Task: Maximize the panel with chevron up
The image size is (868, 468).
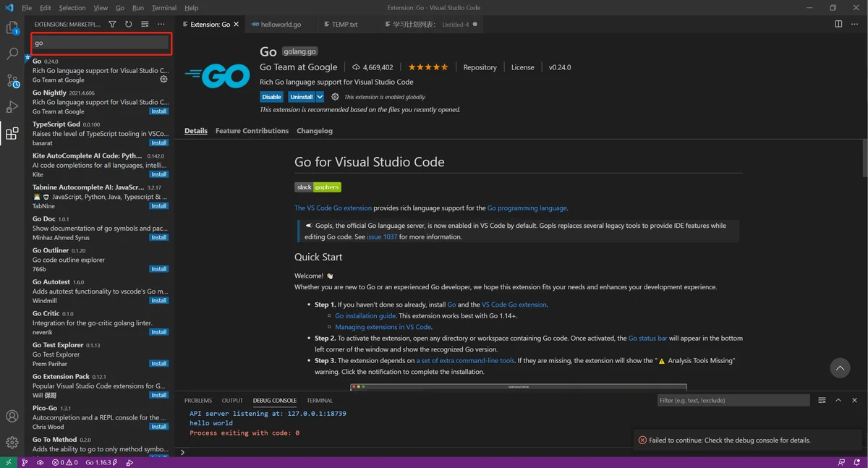Action: point(838,400)
